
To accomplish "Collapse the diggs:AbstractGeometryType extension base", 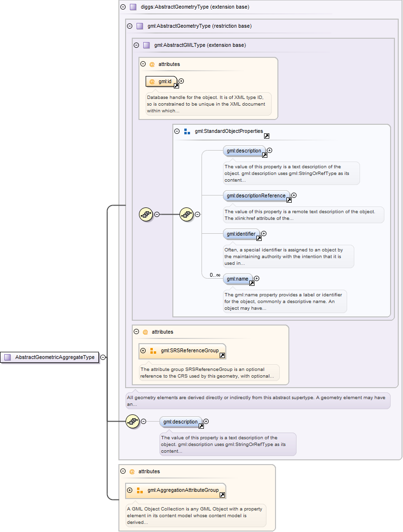I will [123, 7].
